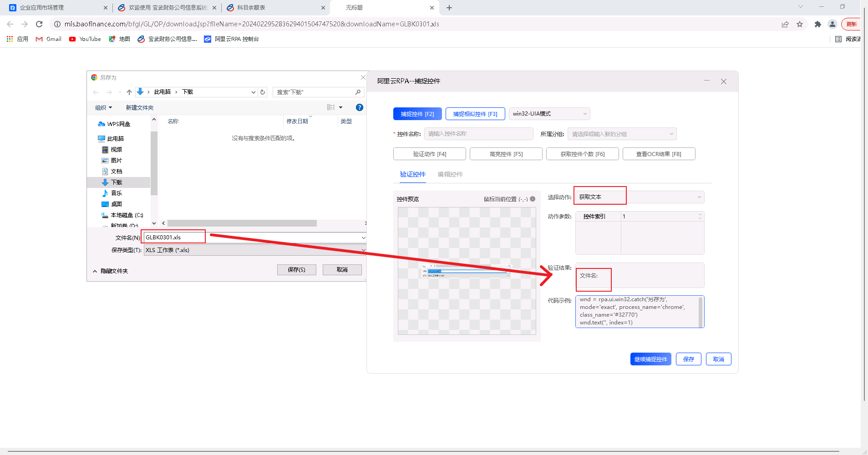868x455 pixels.
Task: Open the extensions puzzle icon
Action: point(818,24)
